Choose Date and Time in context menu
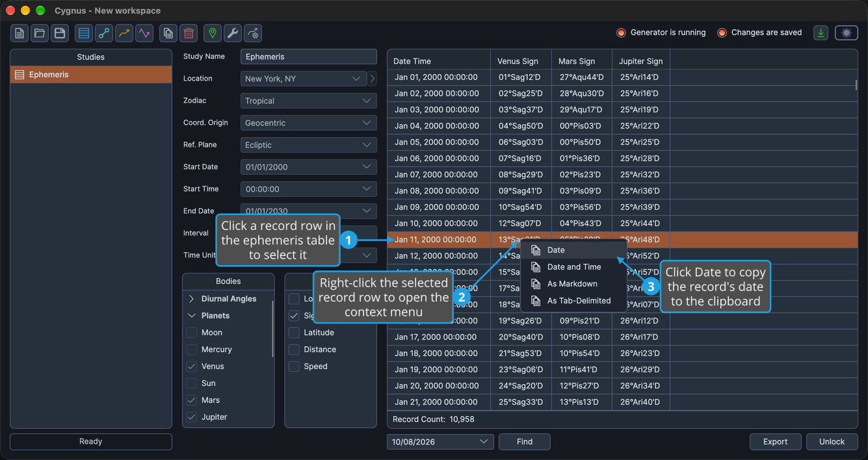 pos(574,267)
